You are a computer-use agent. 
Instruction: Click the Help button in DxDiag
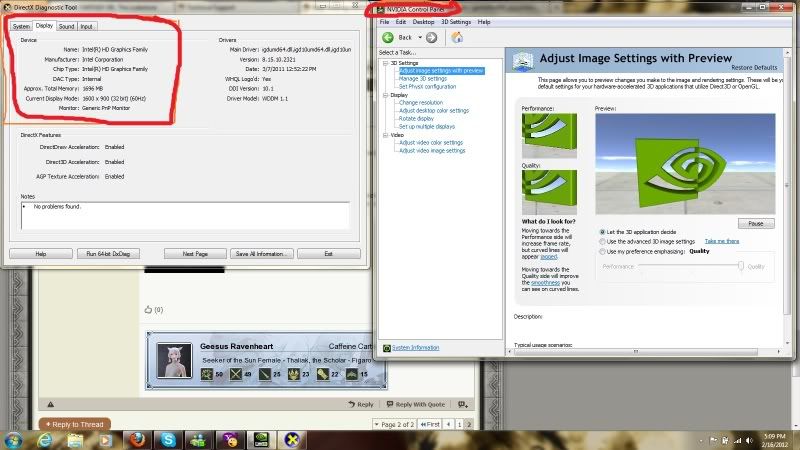coord(41,254)
